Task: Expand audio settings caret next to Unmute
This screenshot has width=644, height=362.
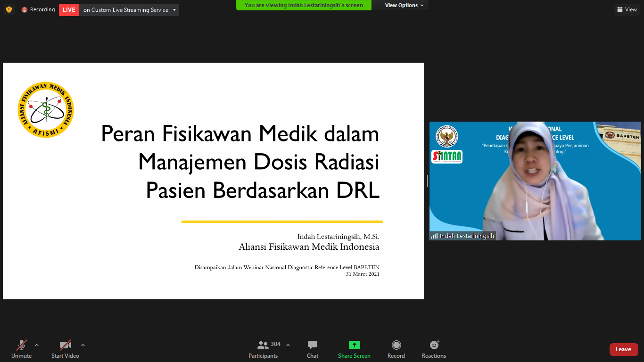Action: (x=37, y=345)
